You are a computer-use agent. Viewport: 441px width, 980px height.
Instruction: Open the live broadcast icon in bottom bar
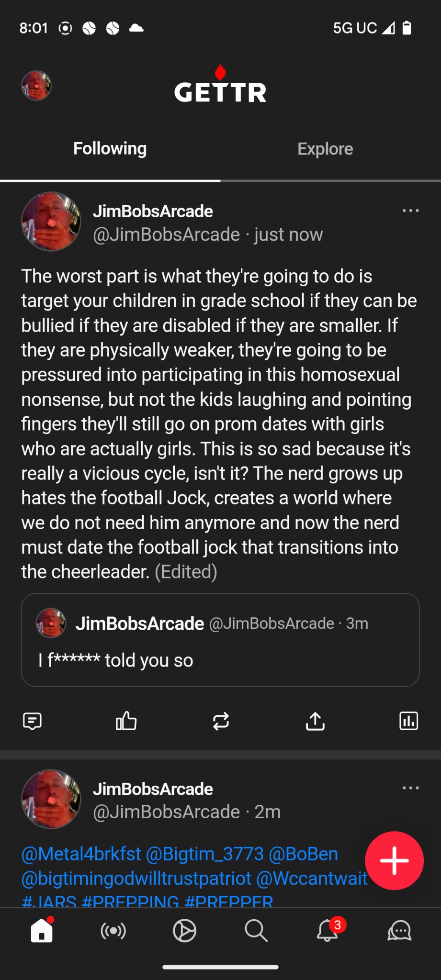(113, 930)
